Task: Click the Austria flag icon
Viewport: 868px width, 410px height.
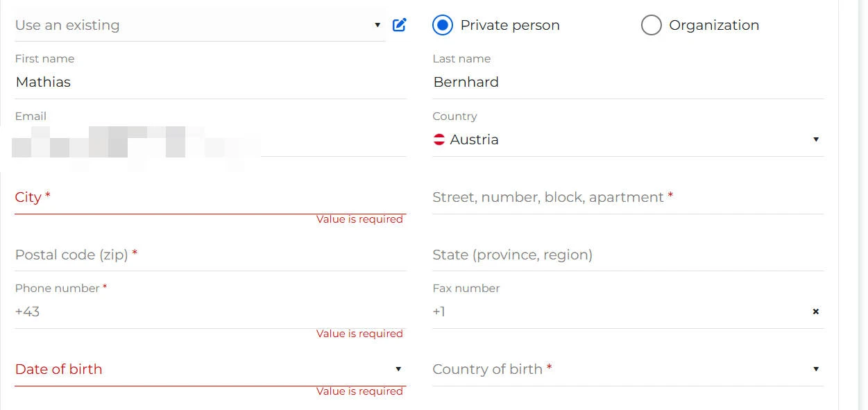Action: coord(439,139)
